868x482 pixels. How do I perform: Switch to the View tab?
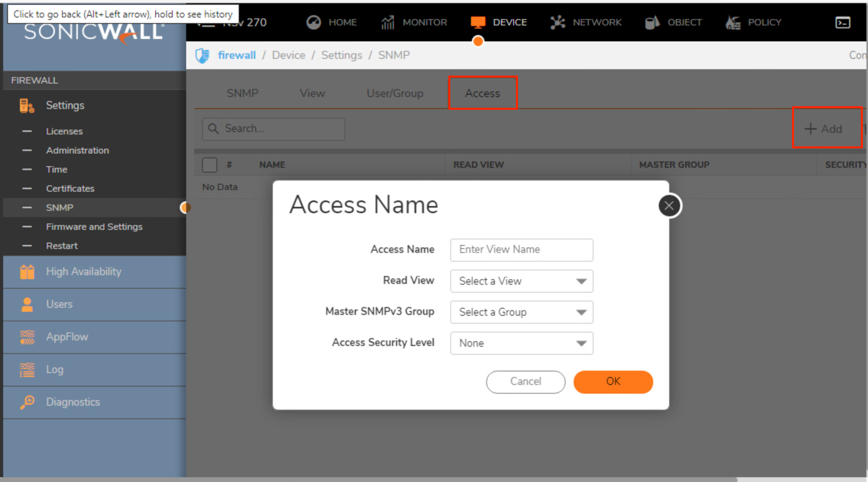click(x=312, y=93)
